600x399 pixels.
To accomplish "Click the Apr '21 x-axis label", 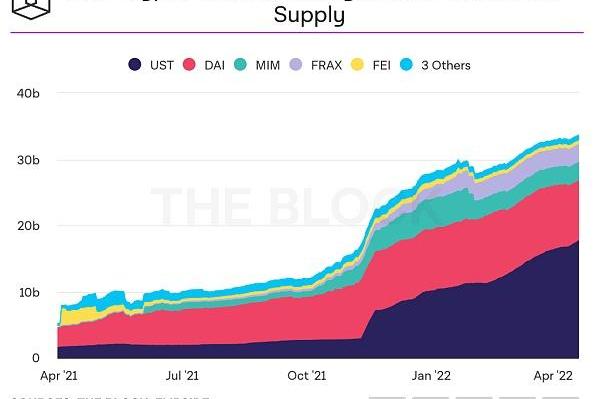I will 59,376.
